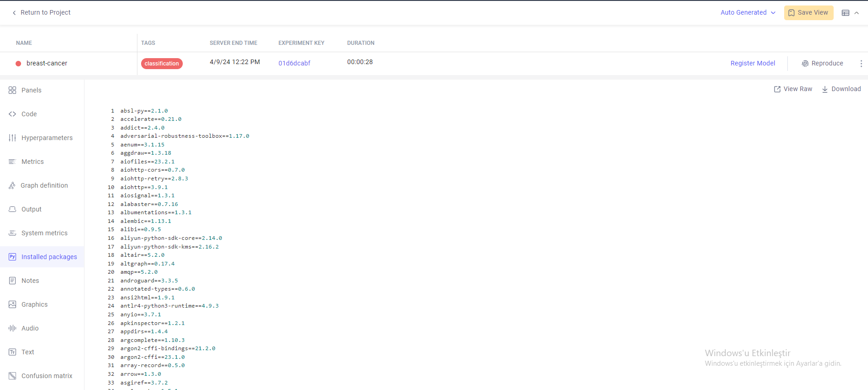Viewport: 868px width, 390px height.
Task: Open the Panels tab
Action: click(x=42, y=90)
